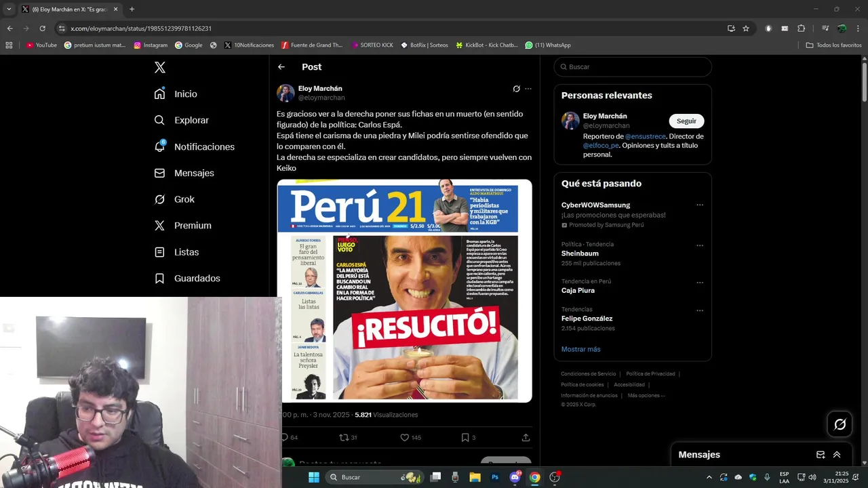Reload the page in Chrome
The image size is (868, 488).
pyautogui.click(x=42, y=28)
